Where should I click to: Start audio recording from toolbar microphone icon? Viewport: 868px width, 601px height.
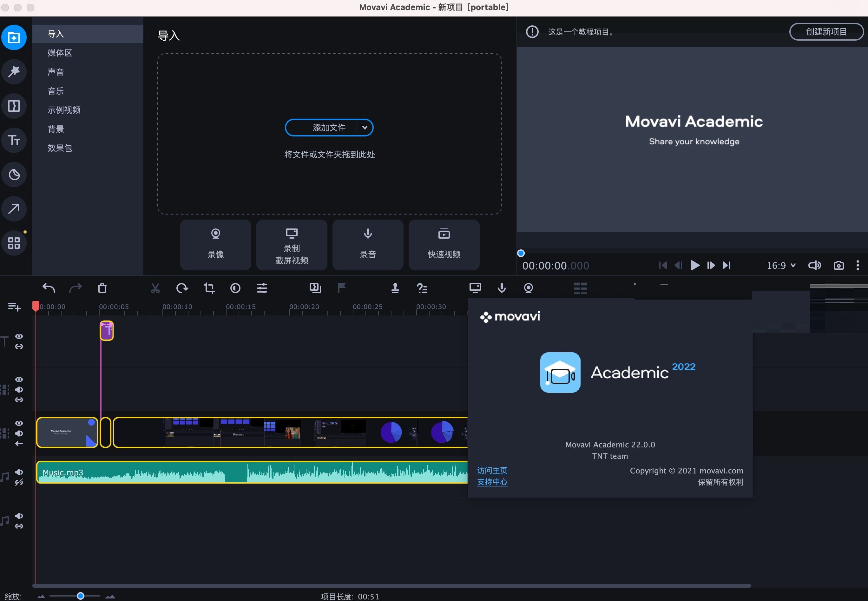pos(502,288)
